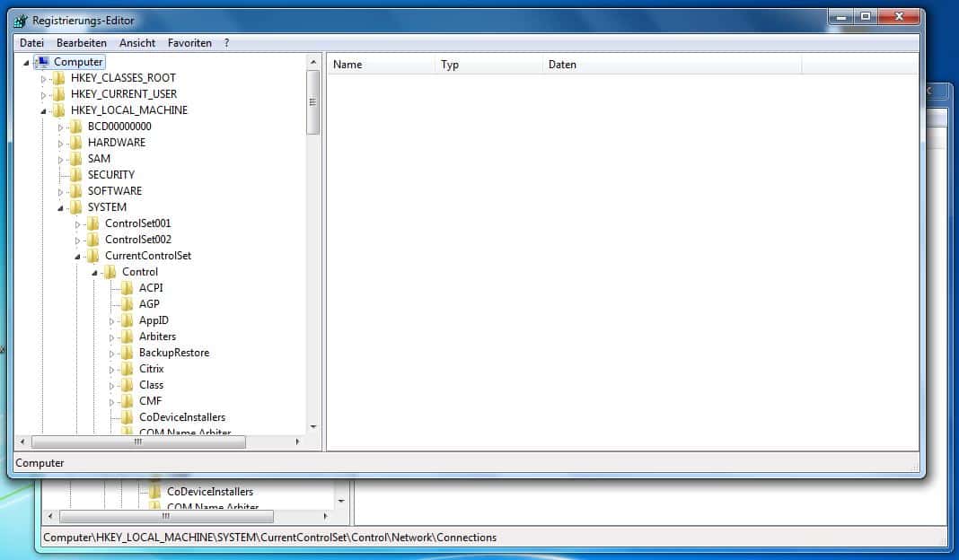Click the front window's CoDeviceInstallers folder icon

pyautogui.click(x=128, y=417)
